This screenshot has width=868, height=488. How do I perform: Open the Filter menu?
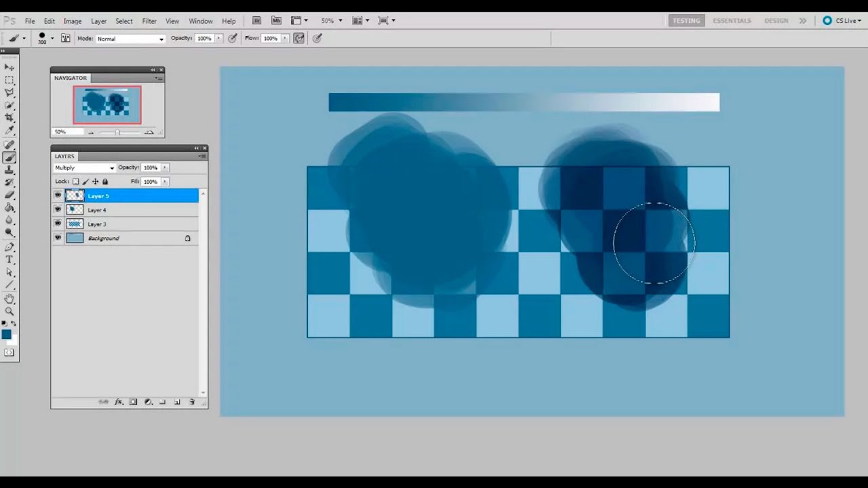point(149,21)
